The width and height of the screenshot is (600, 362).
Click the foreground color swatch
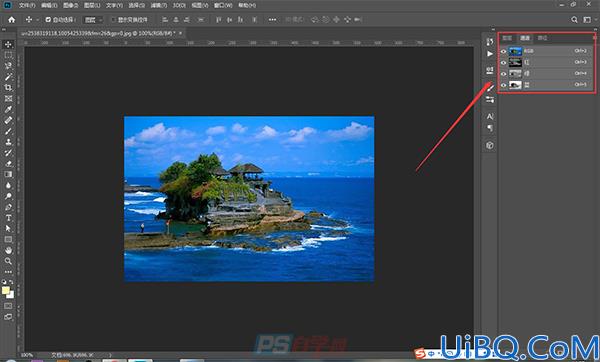coord(5,290)
